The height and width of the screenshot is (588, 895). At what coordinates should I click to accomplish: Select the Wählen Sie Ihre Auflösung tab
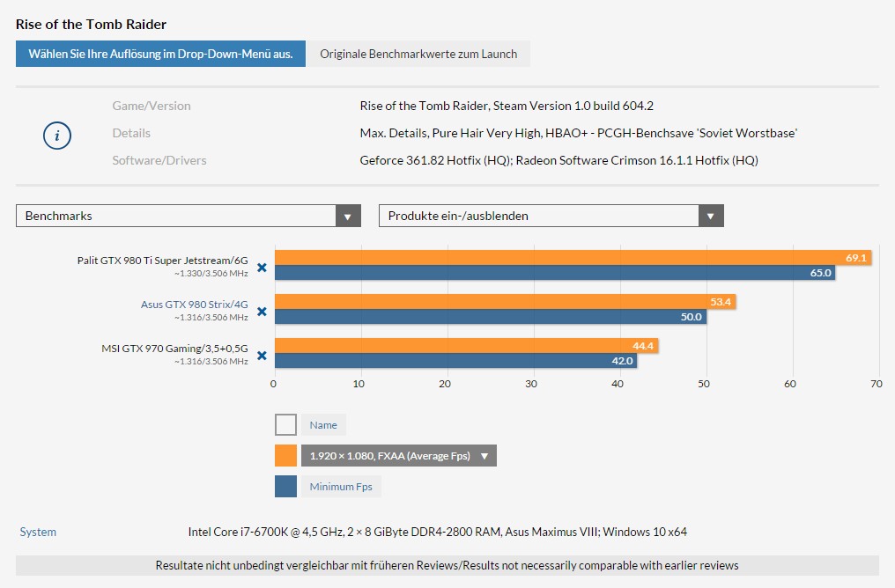coord(160,54)
